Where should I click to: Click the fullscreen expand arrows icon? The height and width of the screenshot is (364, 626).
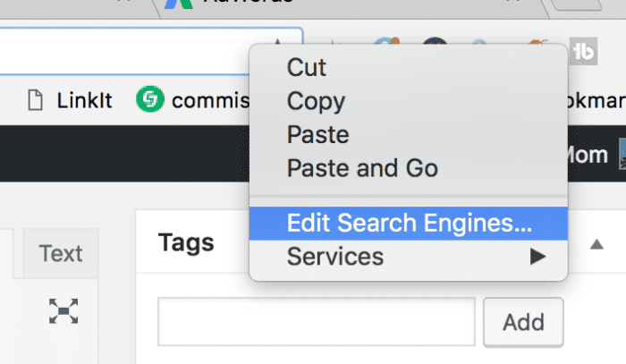click(63, 311)
